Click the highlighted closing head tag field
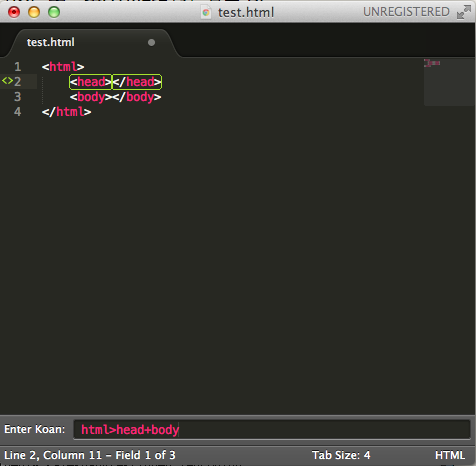 pyautogui.click(x=137, y=82)
